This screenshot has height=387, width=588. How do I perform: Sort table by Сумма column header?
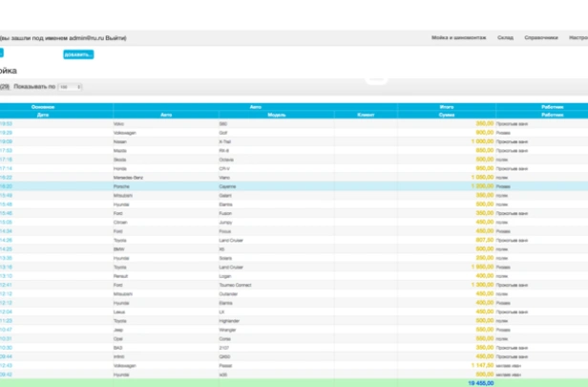(447, 115)
